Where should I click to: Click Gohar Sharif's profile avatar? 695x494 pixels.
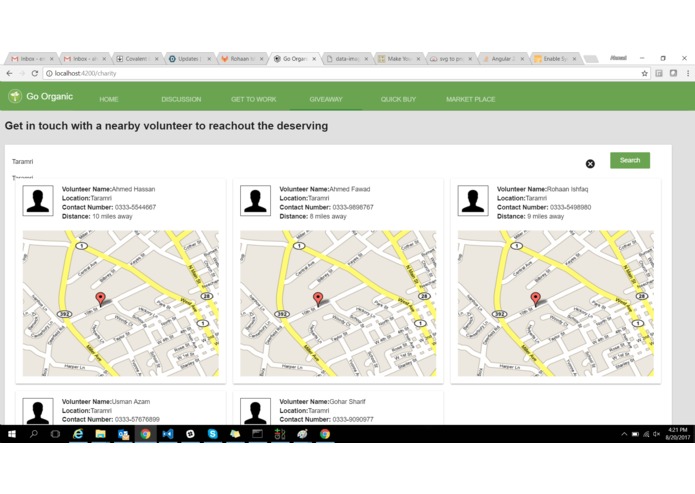click(255, 411)
